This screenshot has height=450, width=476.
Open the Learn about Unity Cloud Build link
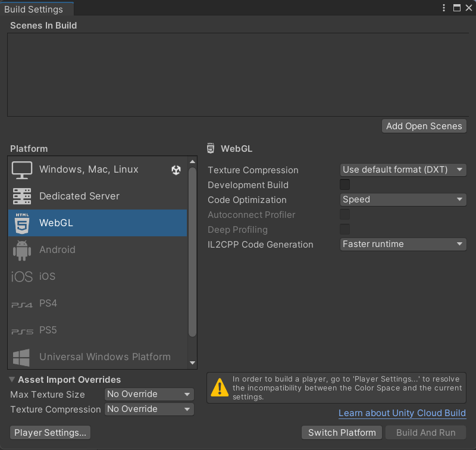[402, 413]
